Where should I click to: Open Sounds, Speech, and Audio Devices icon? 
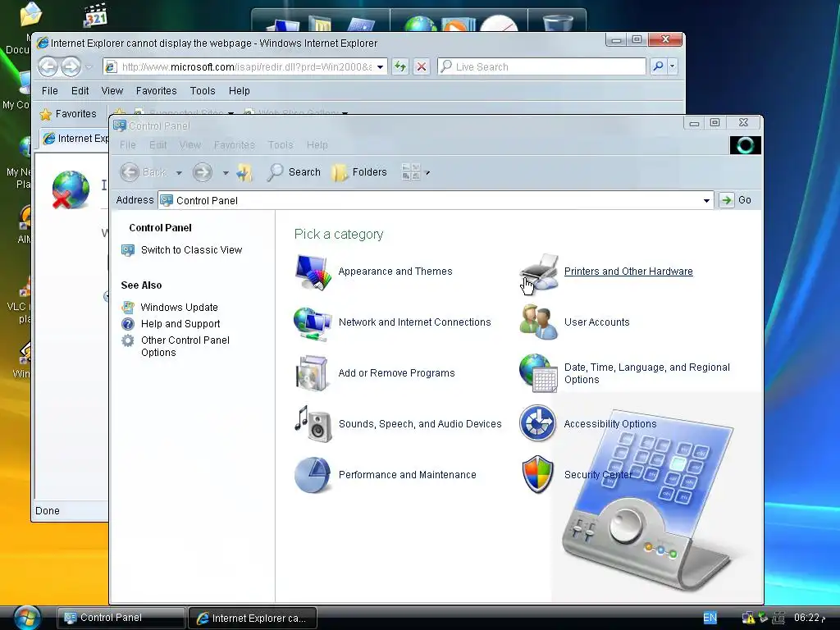pyautogui.click(x=313, y=424)
